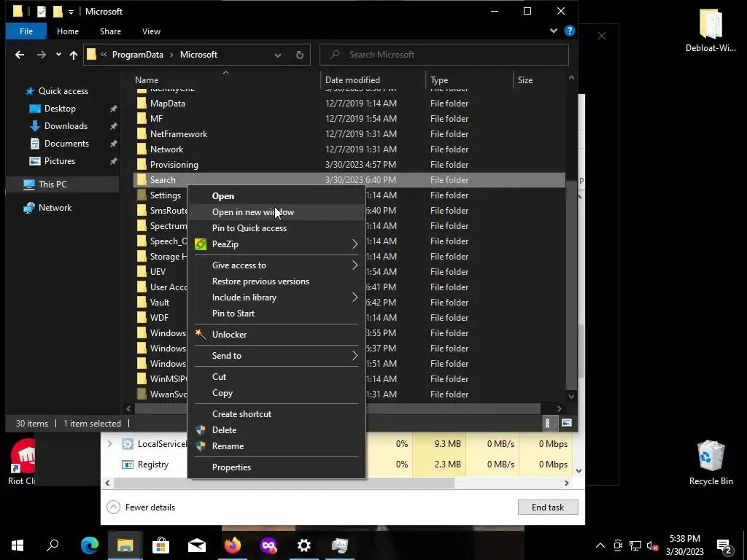The image size is (747, 560).
Task: Select Desktop in navigation pane
Action: point(60,109)
